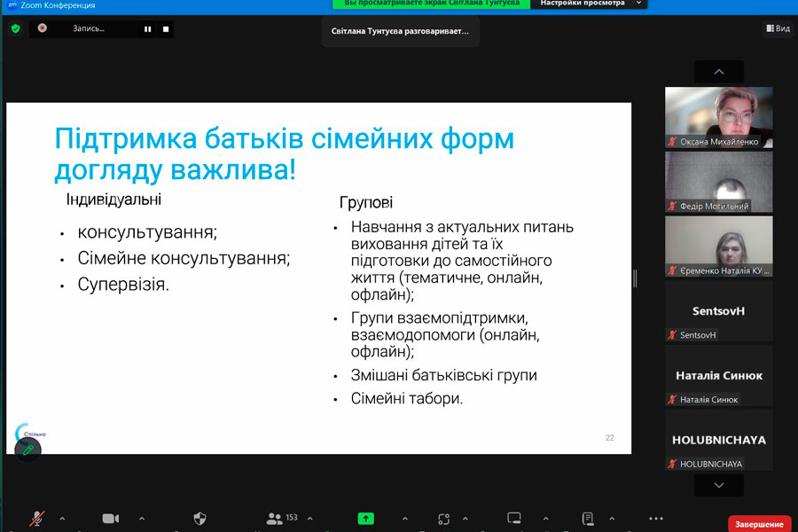798x532 pixels.
Task: Click the Групові heading on slide
Action: pyautogui.click(x=366, y=203)
